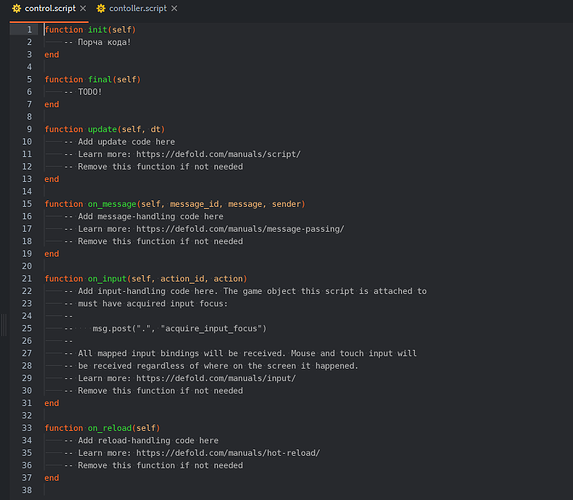
Task: Close the control.script tab
Action: click(83, 8)
